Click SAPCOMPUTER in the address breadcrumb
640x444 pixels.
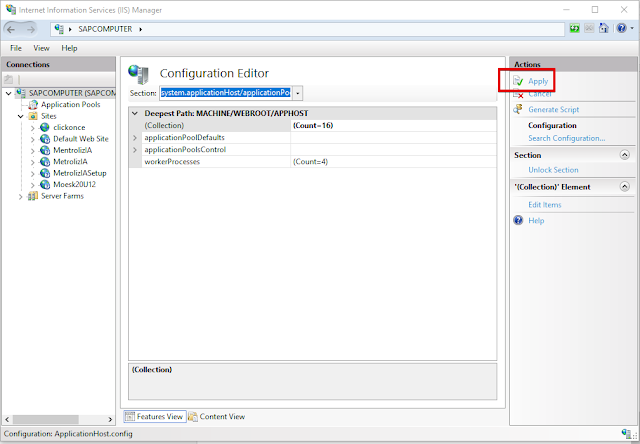[x=105, y=29]
